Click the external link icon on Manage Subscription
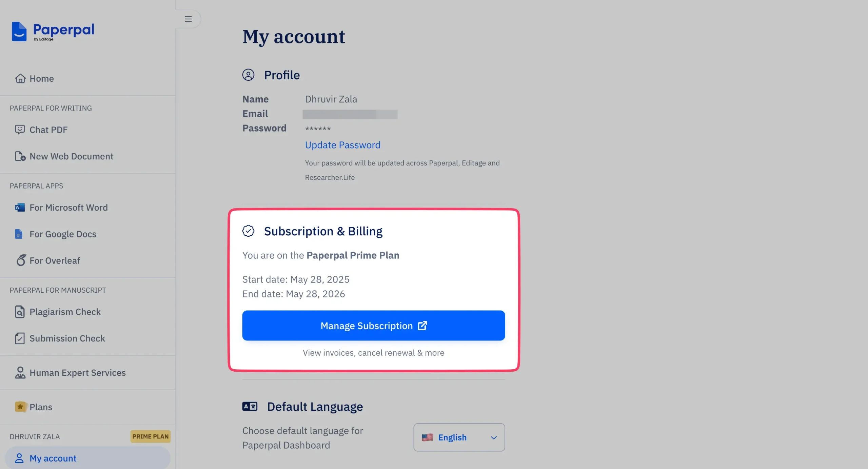This screenshot has height=469, width=868. coord(422,326)
